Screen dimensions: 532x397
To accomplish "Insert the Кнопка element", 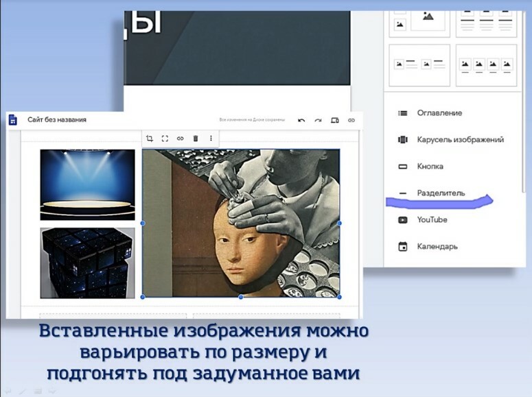I will [x=430, y=167].
